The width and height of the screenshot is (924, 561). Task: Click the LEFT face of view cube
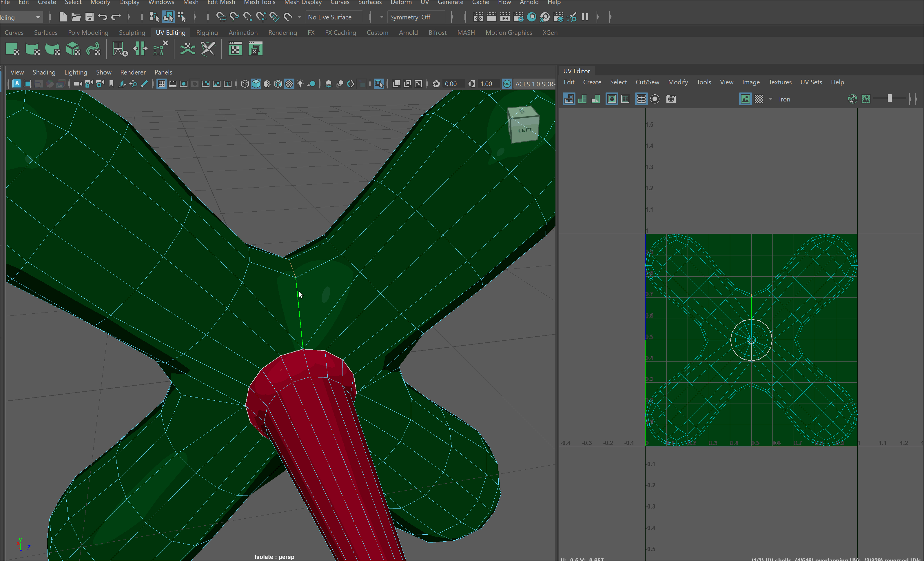[x=525, y=130]
